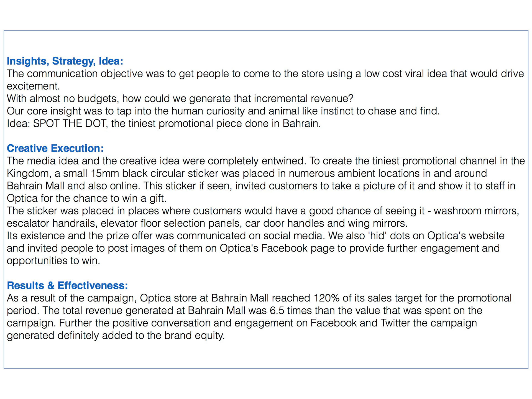Click the word 'Bahrain' in the Idea line
532x399 pixels.
tap(301, 124)
